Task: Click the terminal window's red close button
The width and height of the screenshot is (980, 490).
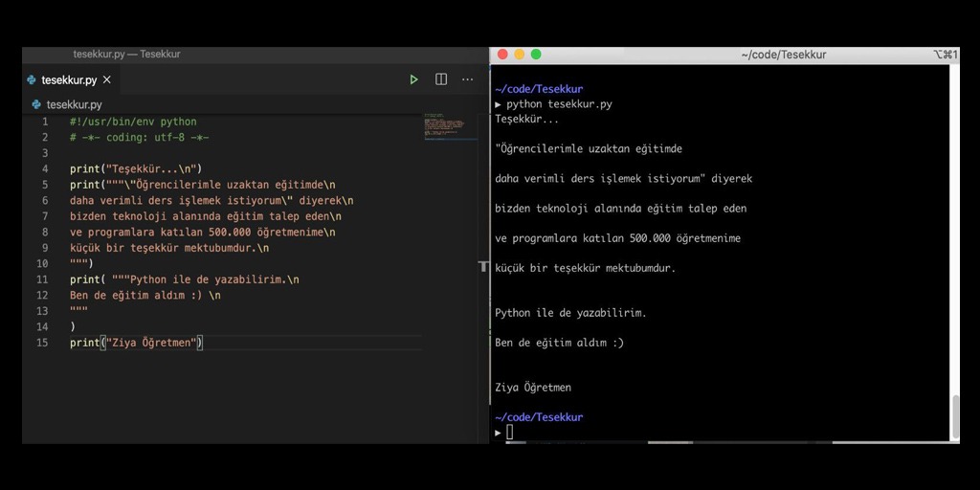Action: point(502,55)
